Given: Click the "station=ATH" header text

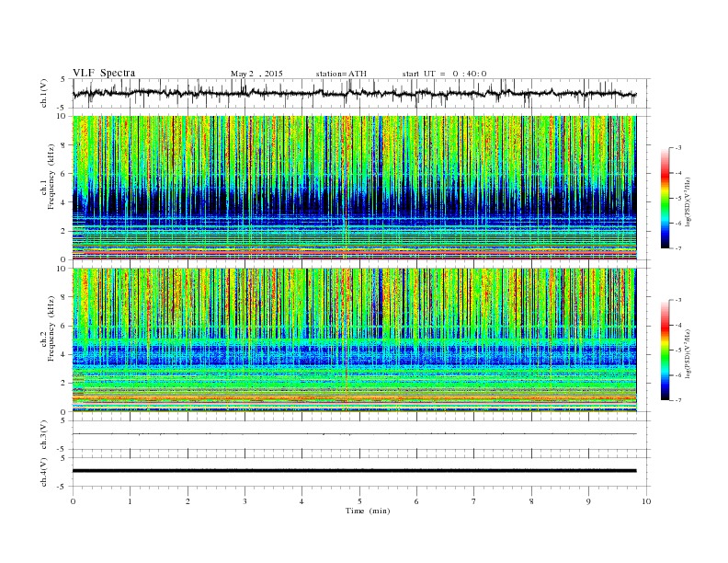Looking at the screenshot, I should pos(341,74).
